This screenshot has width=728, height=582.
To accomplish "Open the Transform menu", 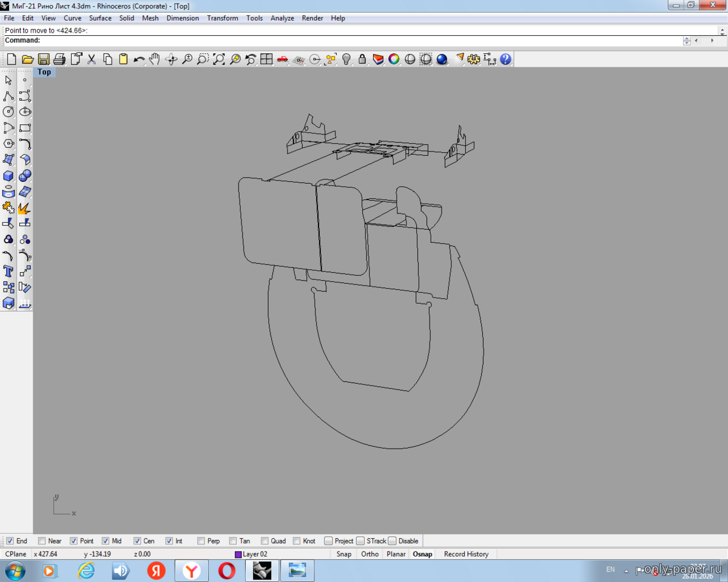I will 222,18.
